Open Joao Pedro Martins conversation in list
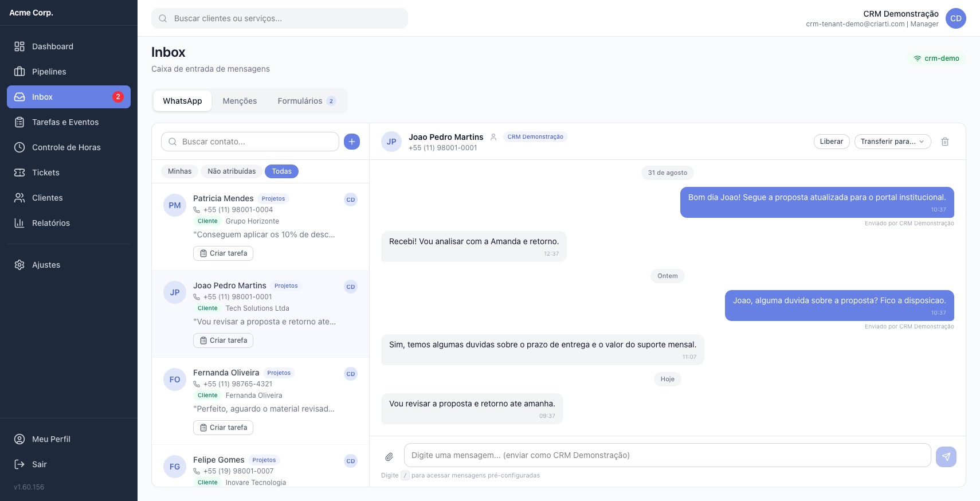Image resolution: width=980 pixels, height=501 pixels. point(260,314)
